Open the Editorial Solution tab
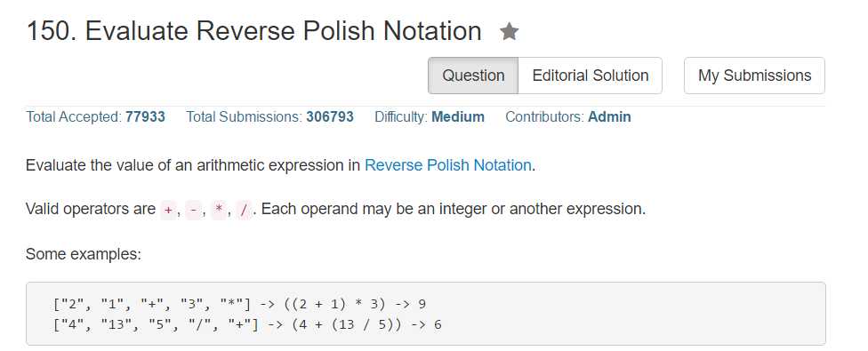 point(591,76)
